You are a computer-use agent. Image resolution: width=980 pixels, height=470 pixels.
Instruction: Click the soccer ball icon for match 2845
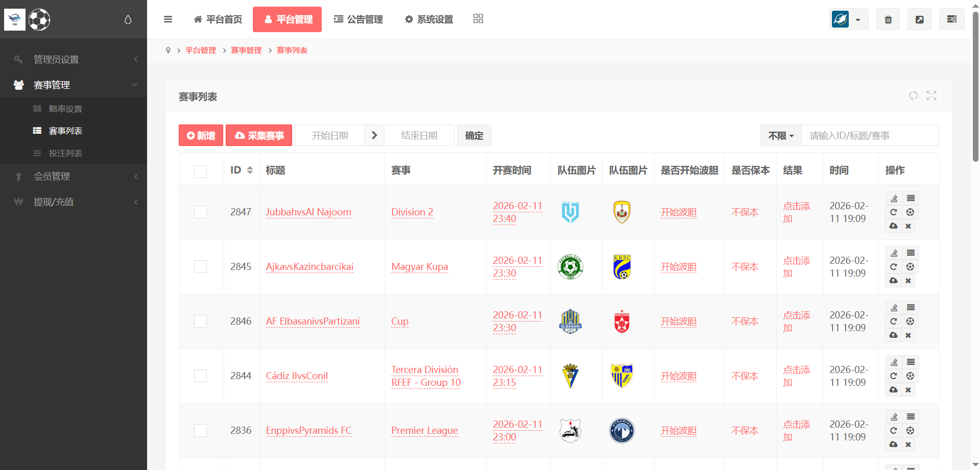[x=910, y=267]
